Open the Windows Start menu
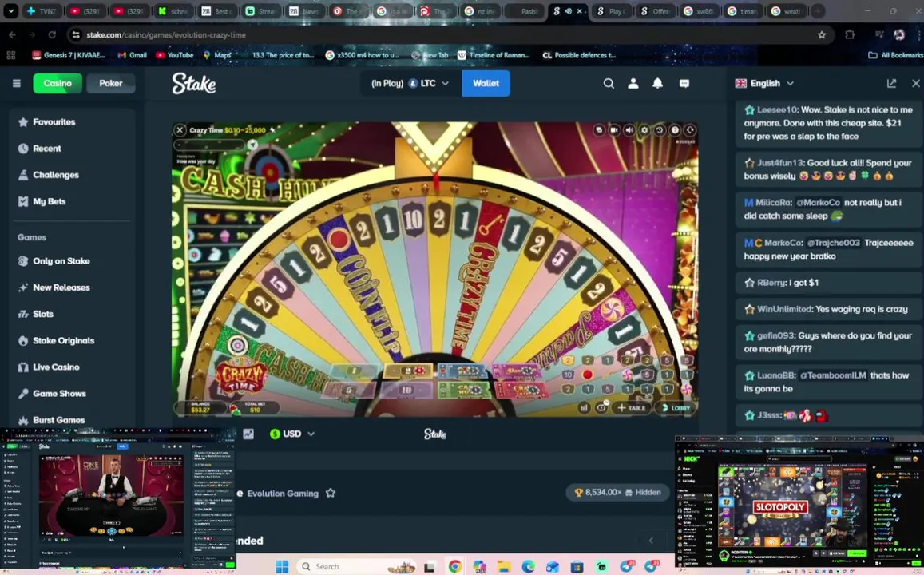This screenshot has width=924, height=575. click(x=282, y=567)
